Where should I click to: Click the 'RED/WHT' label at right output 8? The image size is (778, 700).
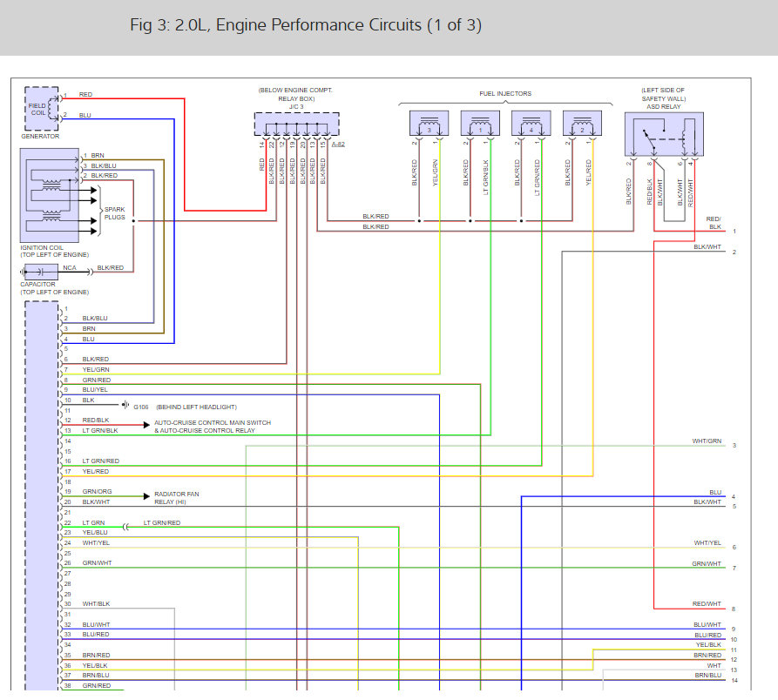tap(707, 604)
